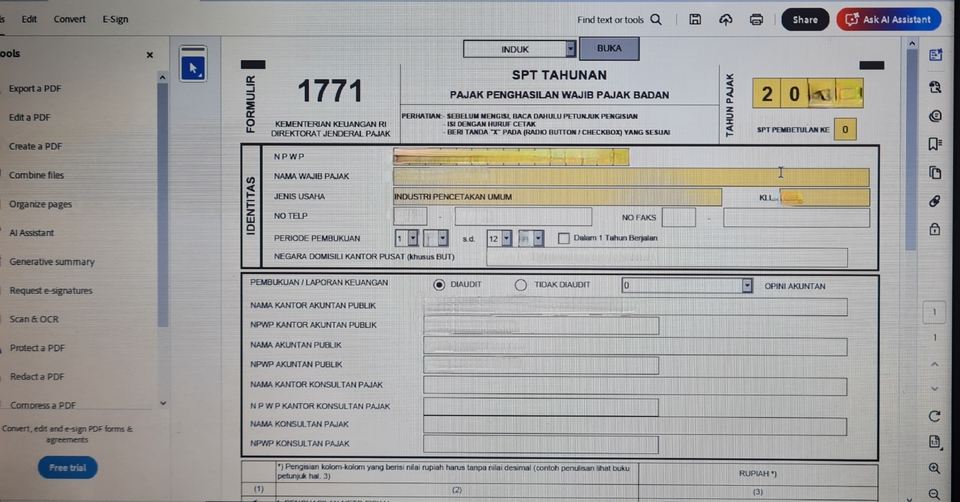Choose Redact a PDF tool
This screenshot has height=502, width=960.
click(37, 376)
